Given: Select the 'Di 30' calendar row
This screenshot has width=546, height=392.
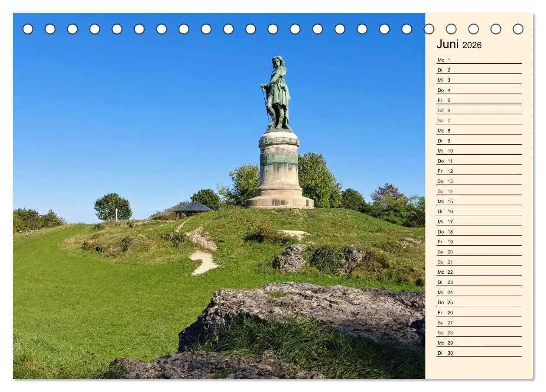Looking at the screenshot, I should (479, 353).
